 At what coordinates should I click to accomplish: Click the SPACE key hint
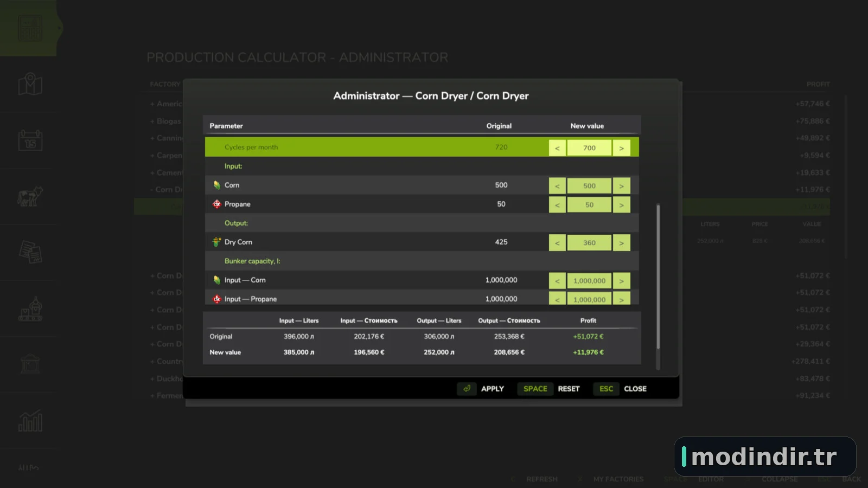(535, 389)
